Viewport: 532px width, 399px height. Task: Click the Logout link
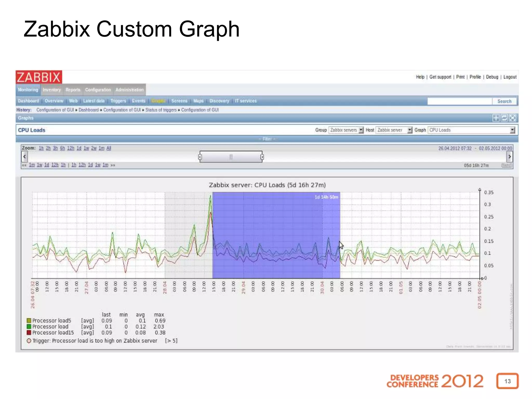click(x=510, y=77)
